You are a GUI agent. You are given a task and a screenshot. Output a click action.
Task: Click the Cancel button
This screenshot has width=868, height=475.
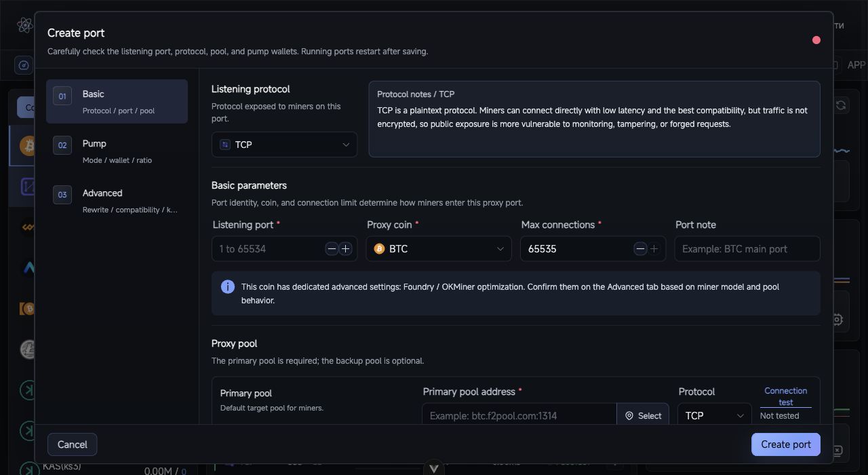pos(72,444)
